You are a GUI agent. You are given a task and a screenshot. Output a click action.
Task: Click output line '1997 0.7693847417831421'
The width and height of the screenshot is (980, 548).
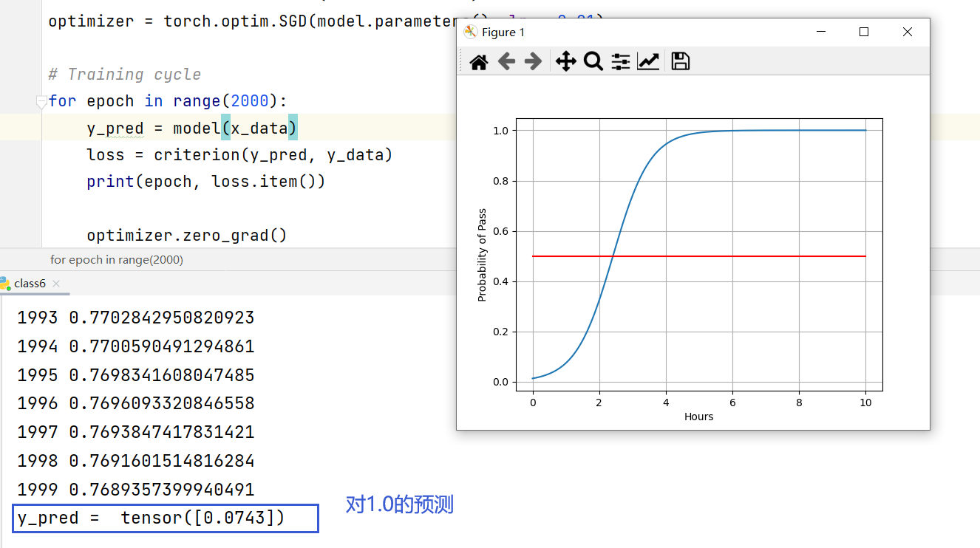pyautogui.click(x=136, y=432)
